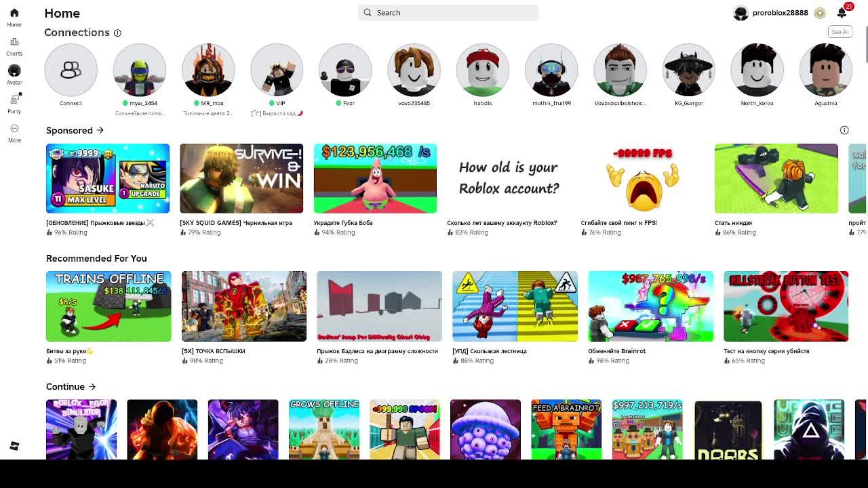868x488 pixels.
Task: Click the Roblox logo icon in sidebar
Action: (x=14, y=446)
